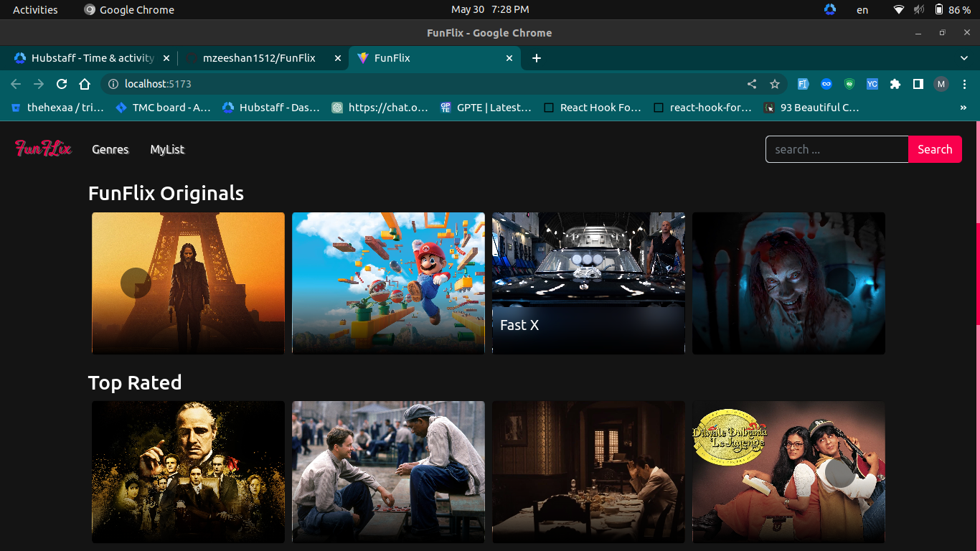This screenshot has width=980, height=551.
Task: Open the Extensions puzzle piece menu
Action: pos(895,84)
